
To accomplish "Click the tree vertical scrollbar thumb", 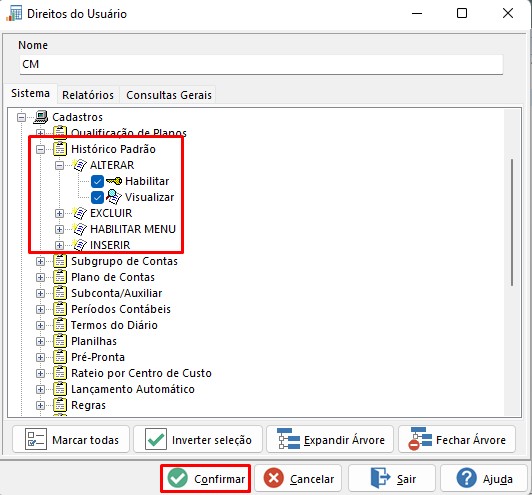I will [x=512, y=223].
